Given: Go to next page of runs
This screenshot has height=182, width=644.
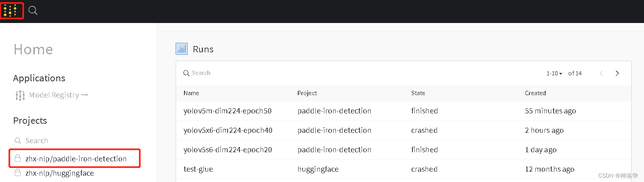Looking at the screenshot, I should click(x=617, y=73).
